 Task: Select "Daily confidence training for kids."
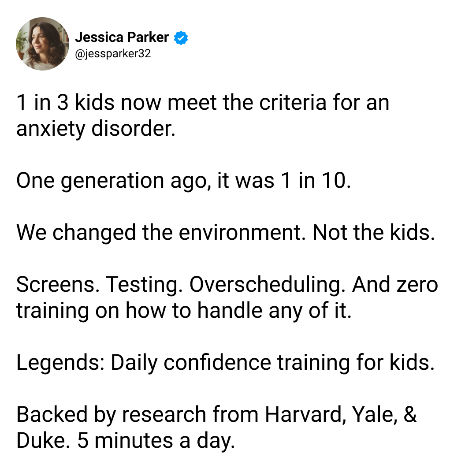click(273, 363)
